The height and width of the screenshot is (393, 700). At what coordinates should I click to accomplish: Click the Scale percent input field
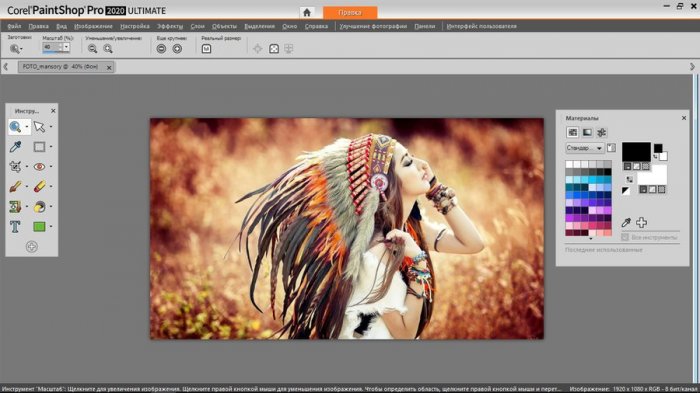pos(53,47)
